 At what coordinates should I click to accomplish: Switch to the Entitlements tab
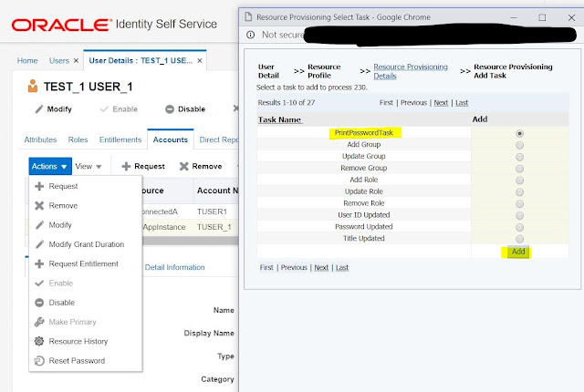[x=120, y=139]
